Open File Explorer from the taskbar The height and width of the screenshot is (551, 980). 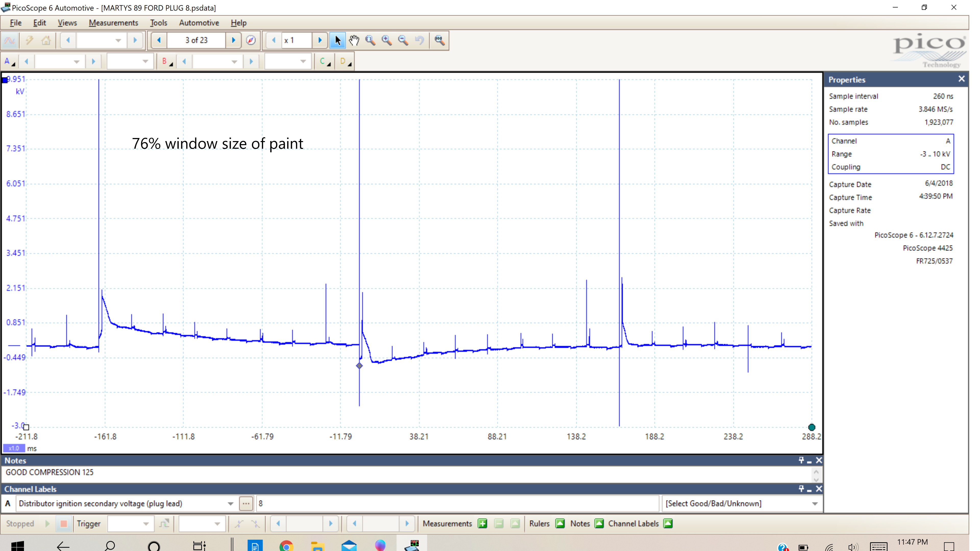[317, 546]
